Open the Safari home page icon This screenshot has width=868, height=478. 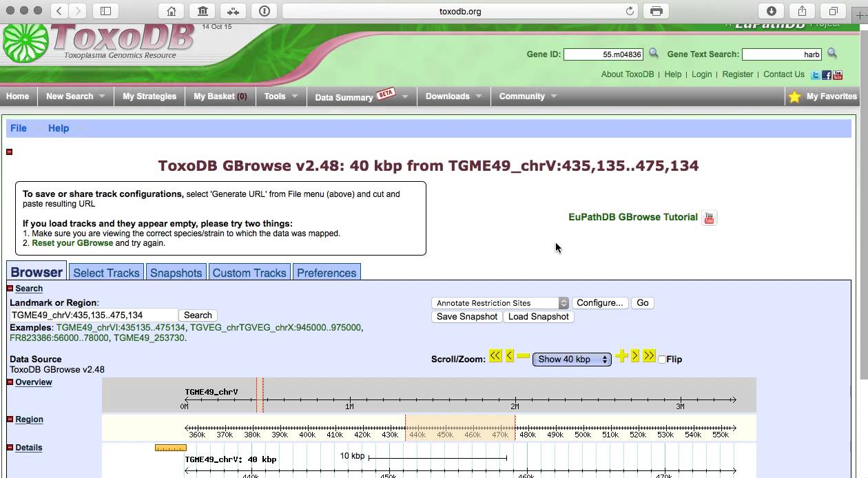coord(172,11)
